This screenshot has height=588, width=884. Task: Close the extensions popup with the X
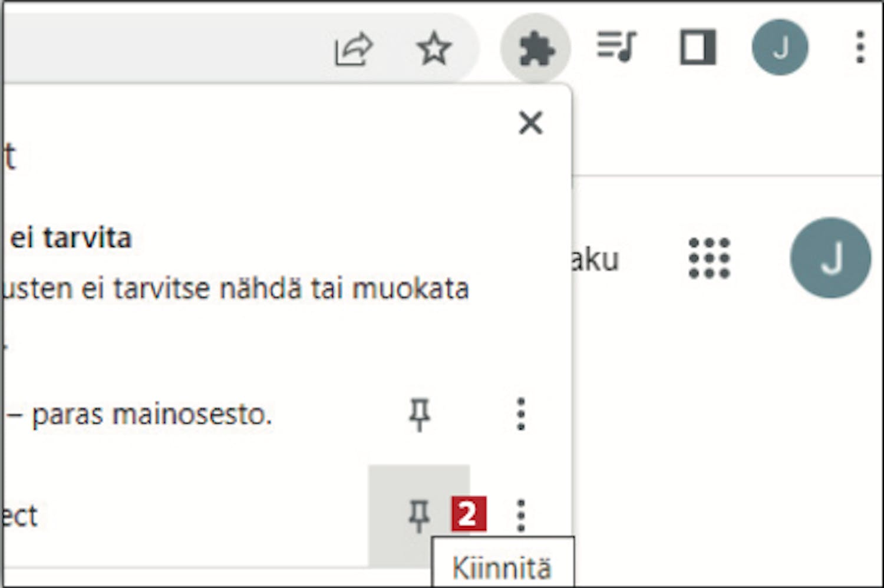[x=530, y=123]
